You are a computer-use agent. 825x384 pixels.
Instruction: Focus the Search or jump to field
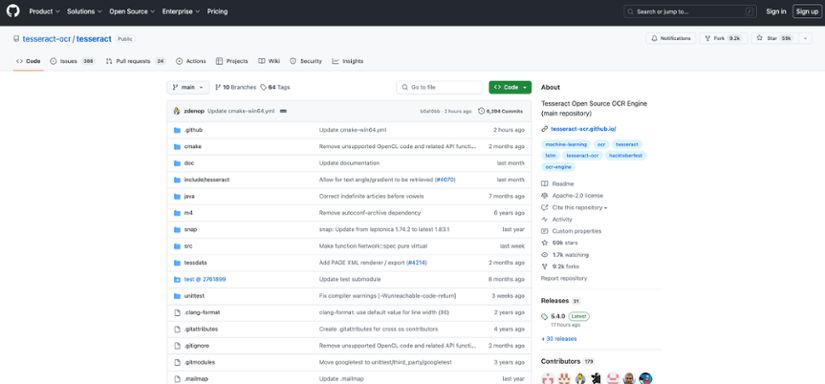690,12
